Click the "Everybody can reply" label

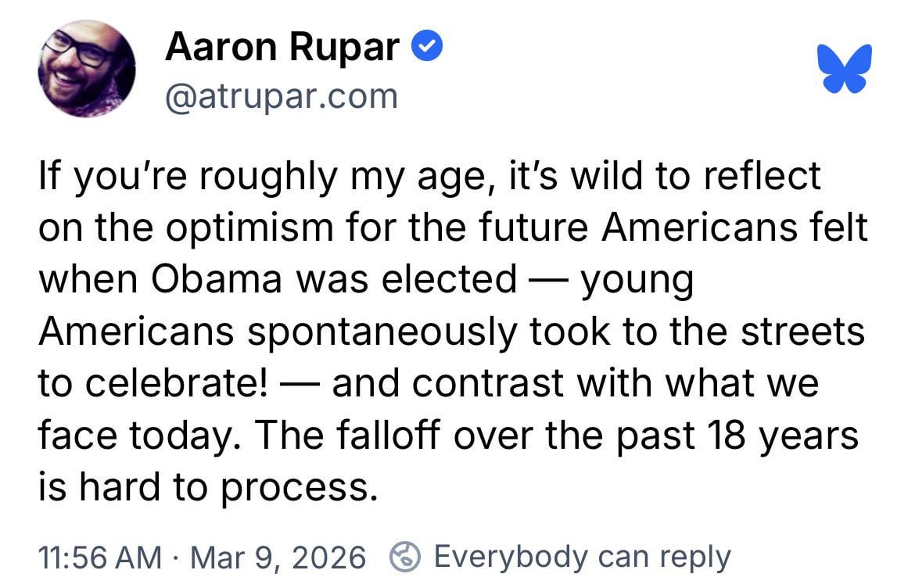coord(582,557)
